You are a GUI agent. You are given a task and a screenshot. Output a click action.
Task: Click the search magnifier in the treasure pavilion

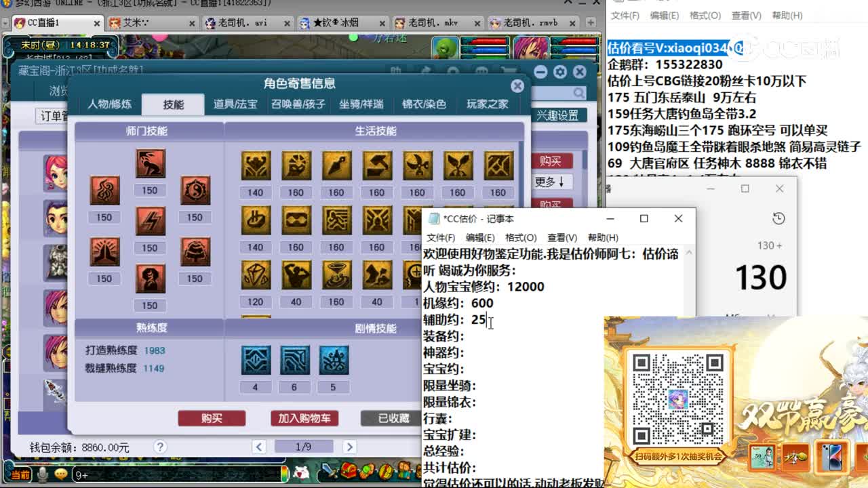578,94
